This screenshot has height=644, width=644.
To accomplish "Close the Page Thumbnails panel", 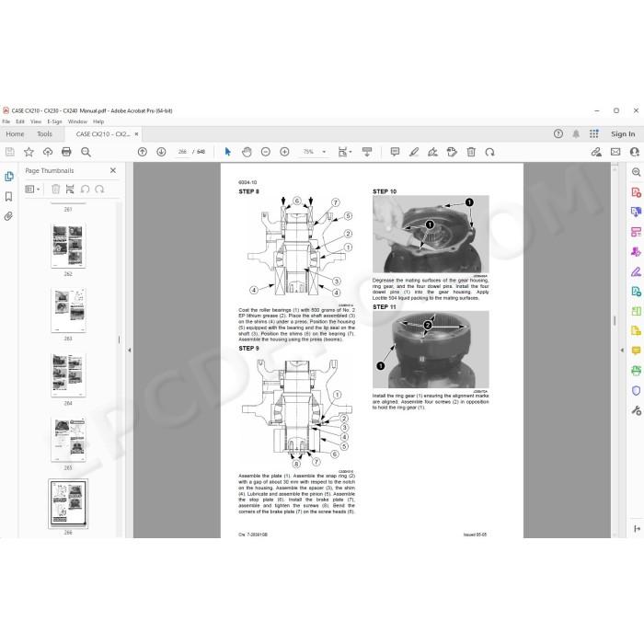I will [113, 170].
